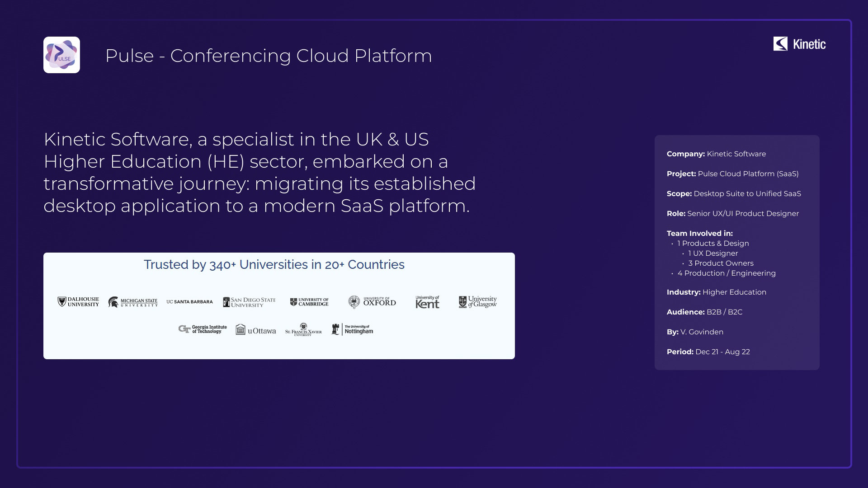
Task: Click the 'Audience: B2B / B2C' line
Action: 704,312
